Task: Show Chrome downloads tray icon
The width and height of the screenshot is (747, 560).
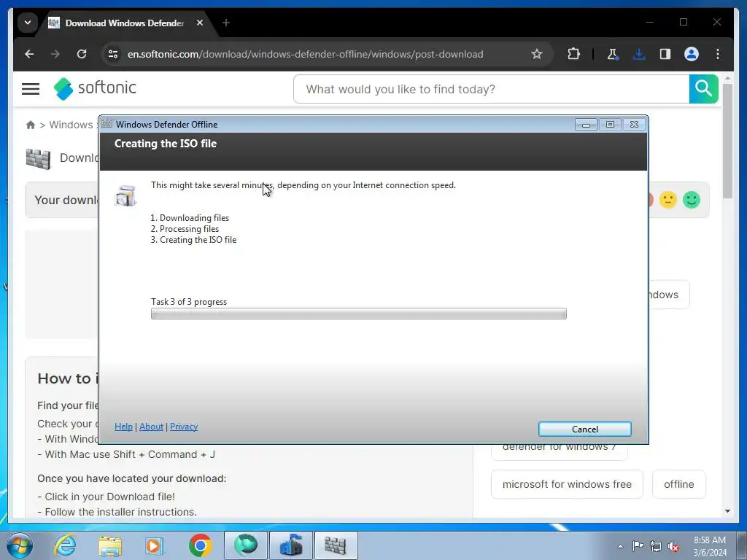Action: [x=639, y=54]
